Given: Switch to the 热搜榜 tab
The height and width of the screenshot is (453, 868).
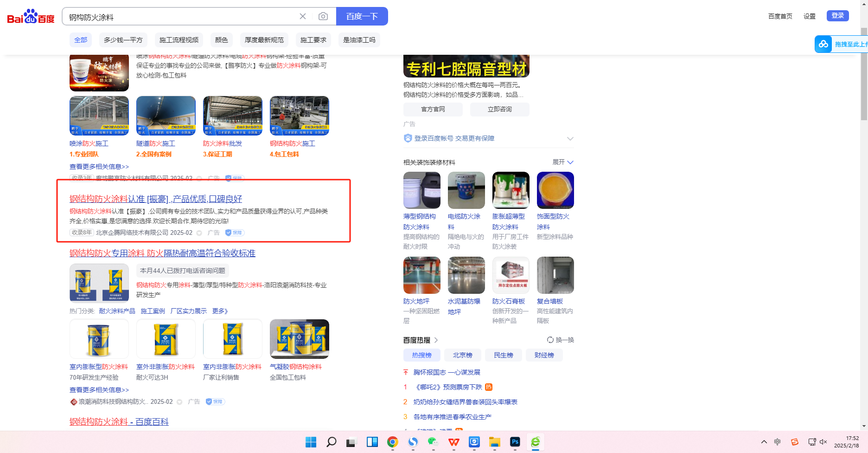Looking at the screenshot, I should click(x=422, y=355).
